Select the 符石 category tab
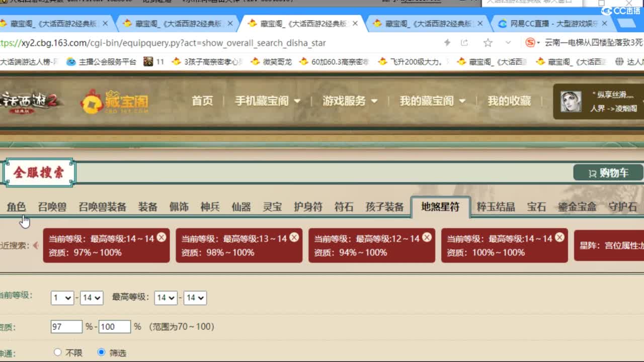The height and width of the screenshot is (362, 644). pos(344,207)
